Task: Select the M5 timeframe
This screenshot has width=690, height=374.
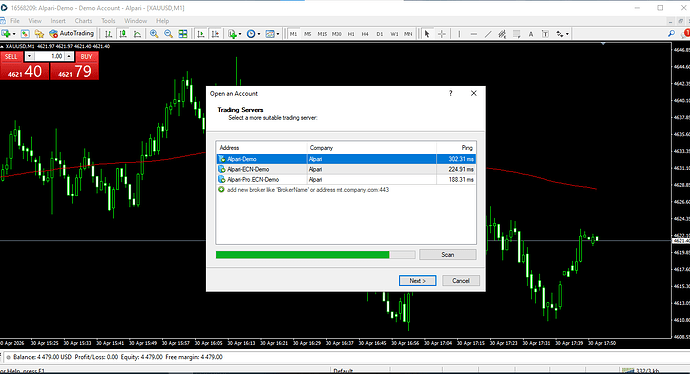Action: coord(308,34)
